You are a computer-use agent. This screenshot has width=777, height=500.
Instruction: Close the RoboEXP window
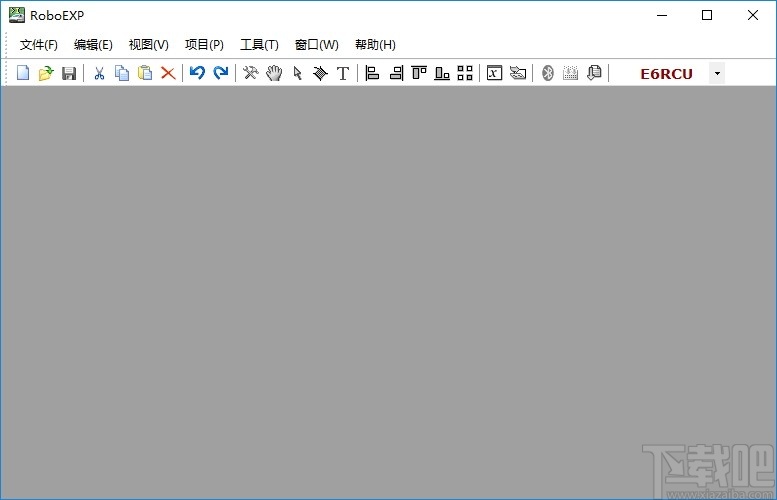click(x=753, y=15)
